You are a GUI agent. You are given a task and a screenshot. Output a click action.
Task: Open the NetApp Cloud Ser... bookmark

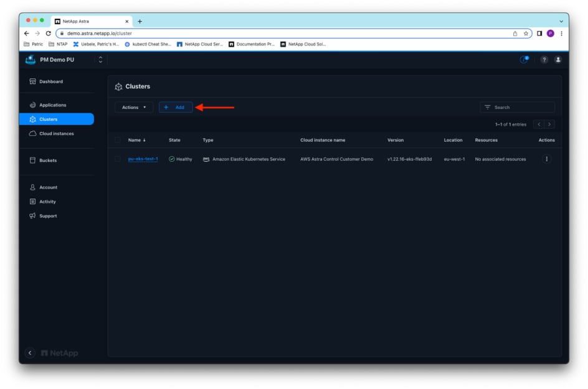click(200, 44)
